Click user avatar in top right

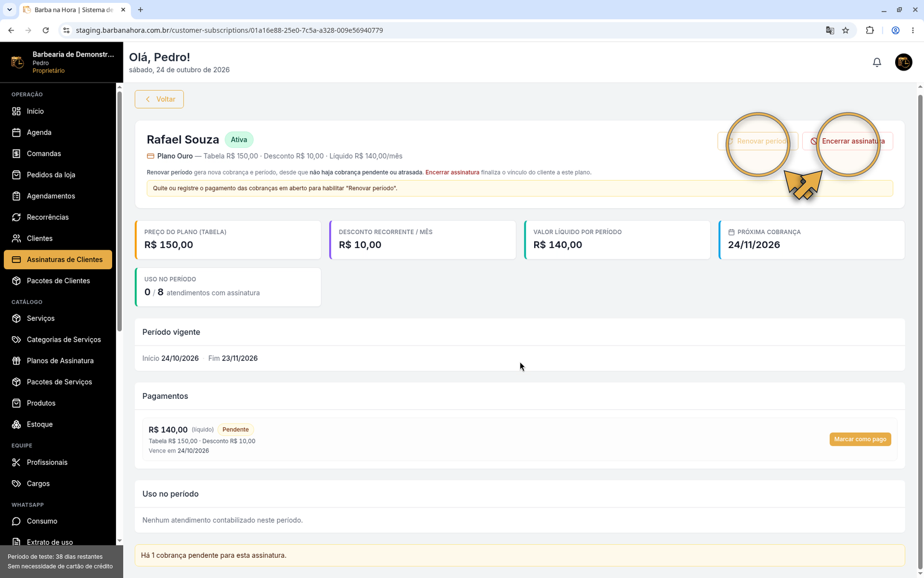point(903,62)
